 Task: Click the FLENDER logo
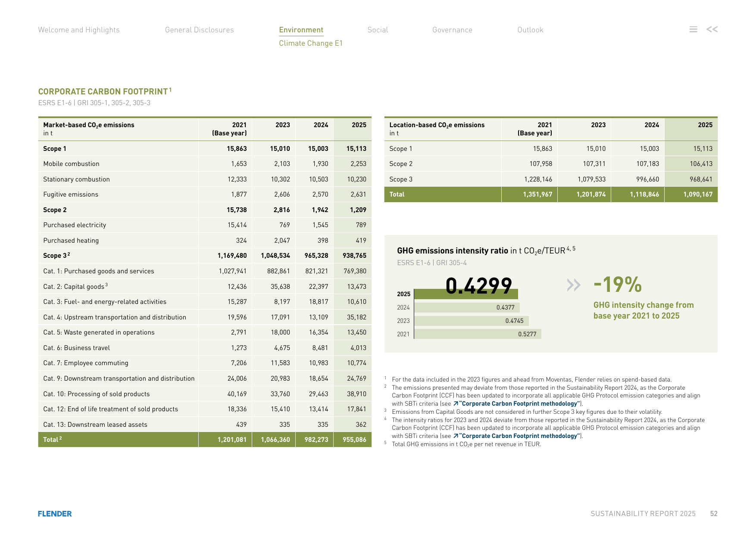click(x=55, y=513)
